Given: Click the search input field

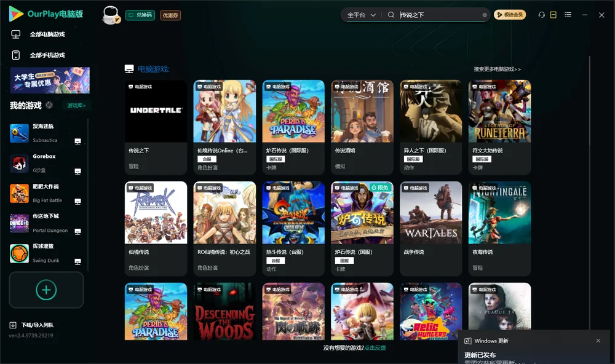Looking at the screenshot, I should [439, 15].
